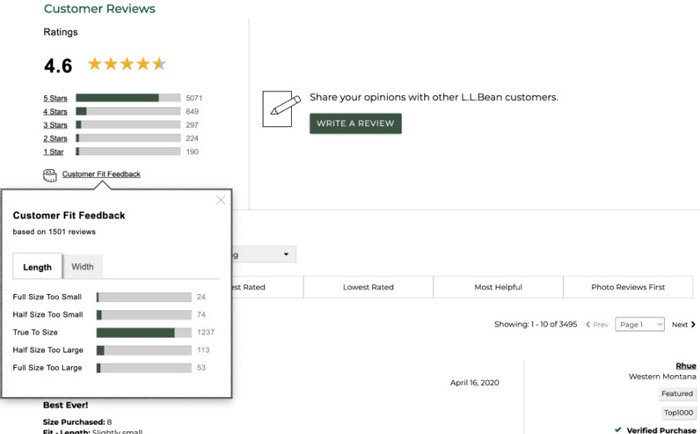
Task: Click the Half Size Too Small label
Action: [x=48, y=315]
